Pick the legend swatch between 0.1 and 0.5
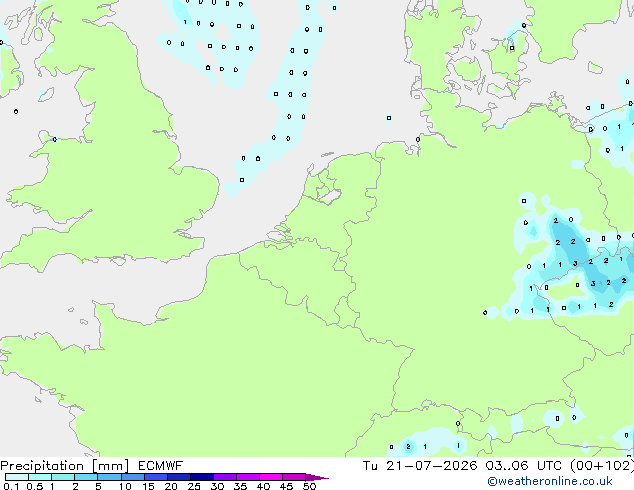This screenshot has width=634, height=490. pos(17,477)
